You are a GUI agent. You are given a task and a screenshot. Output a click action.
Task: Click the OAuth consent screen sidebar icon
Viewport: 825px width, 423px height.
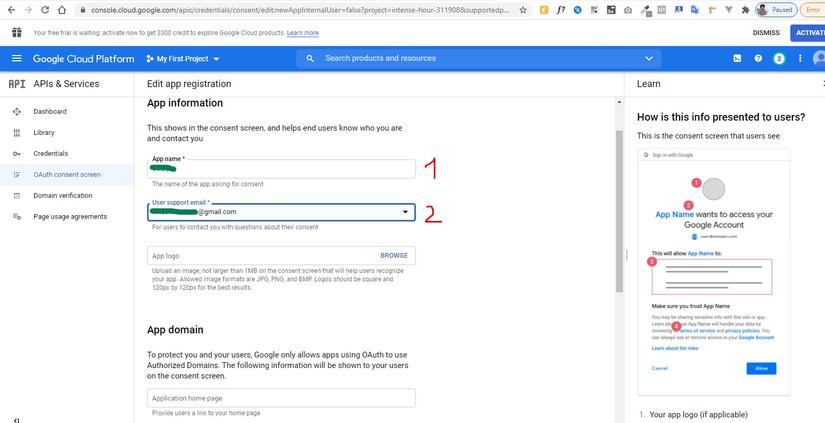16,175
